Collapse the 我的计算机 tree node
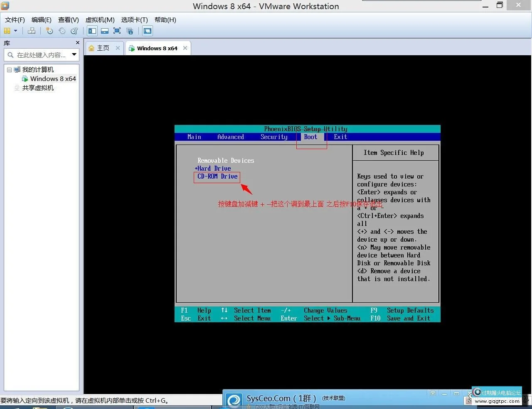The height and width of the screenshot is (409, 532). coord(9,70)
